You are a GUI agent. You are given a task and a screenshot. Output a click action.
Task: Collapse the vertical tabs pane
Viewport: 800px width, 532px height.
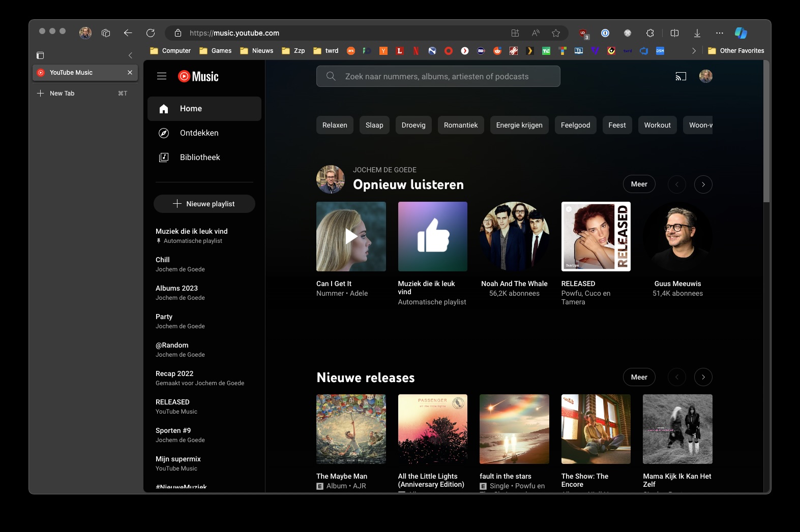130,55
